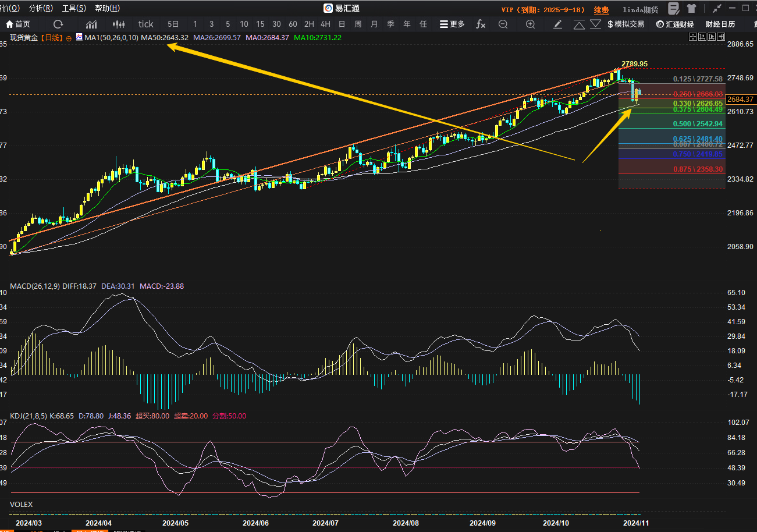Toggle the 4H timeframe
Screen dimensions: 757x532
coord(325,24)
